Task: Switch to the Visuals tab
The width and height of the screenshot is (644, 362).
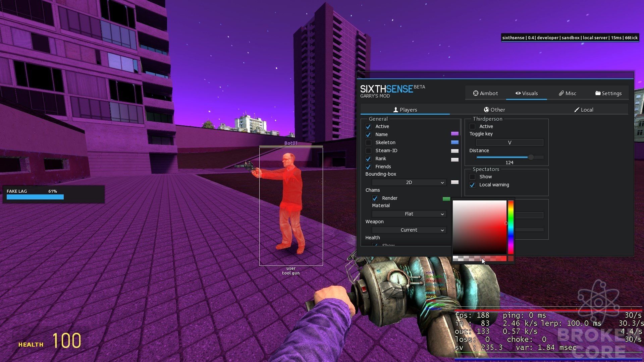Action: point(526,94)
